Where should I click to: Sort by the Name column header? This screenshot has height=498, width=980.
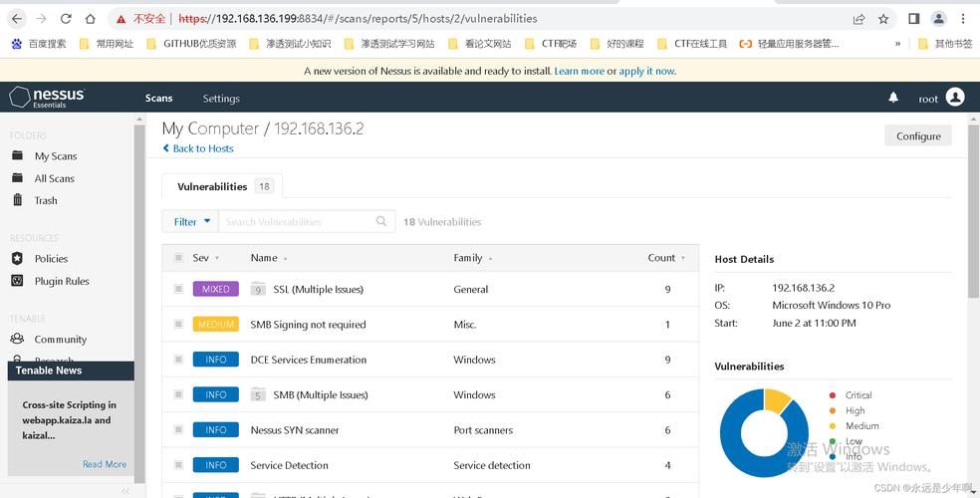[269, 257]
